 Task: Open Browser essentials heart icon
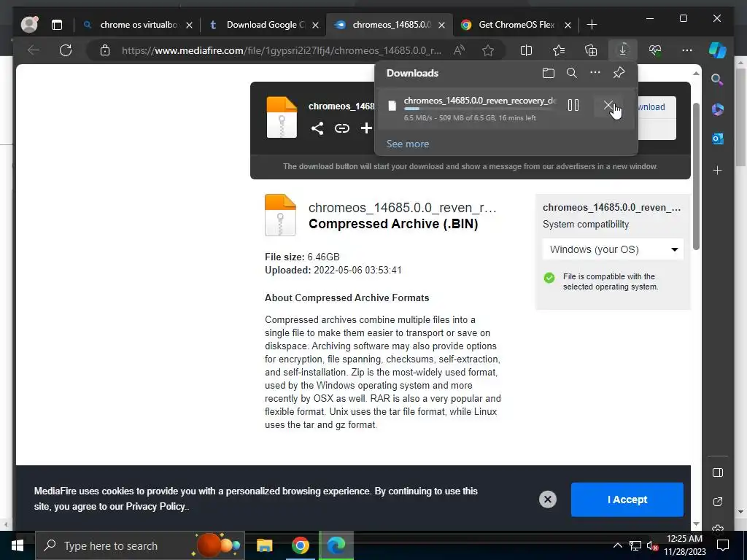[x=655, y=50]
